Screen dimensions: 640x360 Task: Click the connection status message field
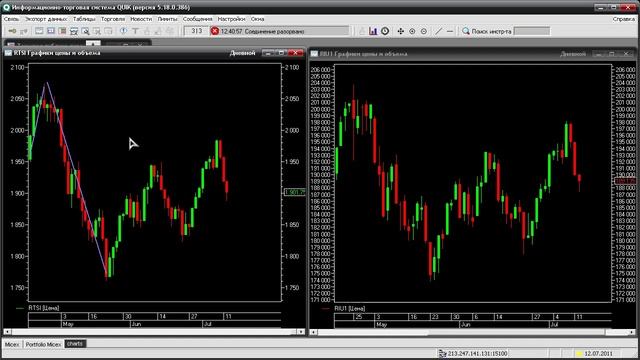coord(280,31)
